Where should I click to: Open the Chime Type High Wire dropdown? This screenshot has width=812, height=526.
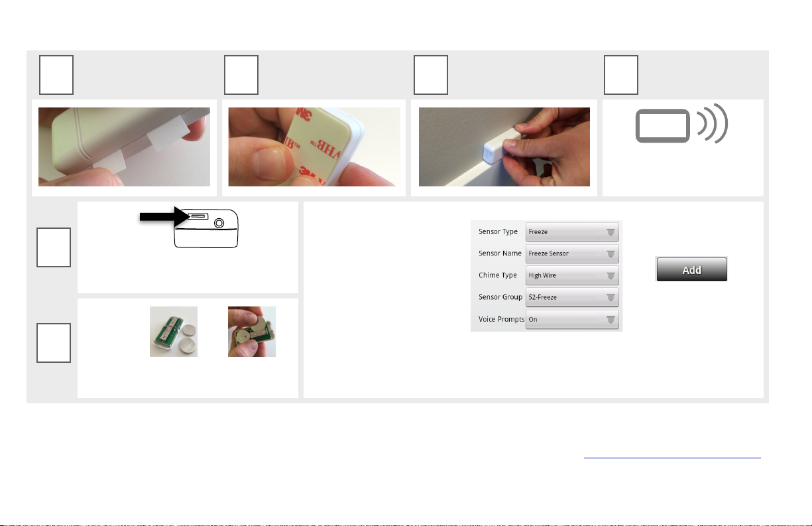[572, 275]
